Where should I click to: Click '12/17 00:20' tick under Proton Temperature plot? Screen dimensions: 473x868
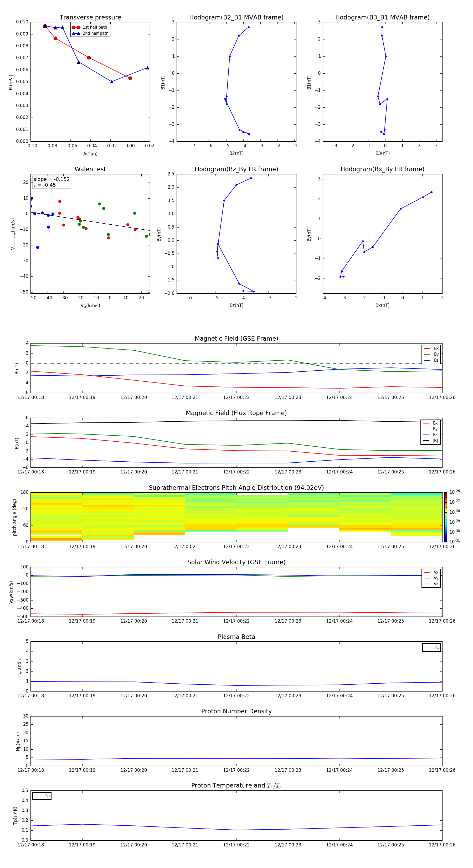pos(134,845)
